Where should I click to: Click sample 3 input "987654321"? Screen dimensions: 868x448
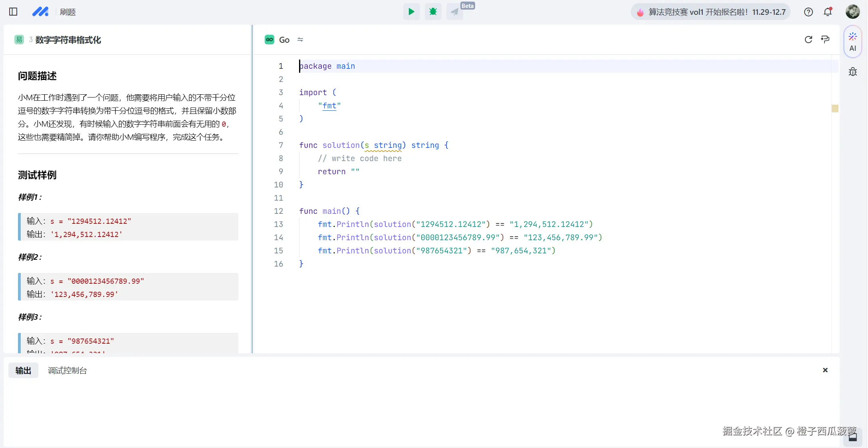[x=91, y=341]
